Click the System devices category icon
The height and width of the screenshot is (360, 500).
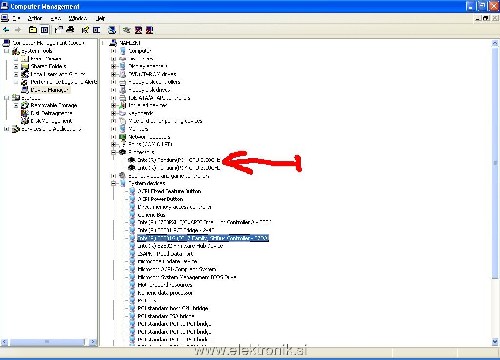123,183
